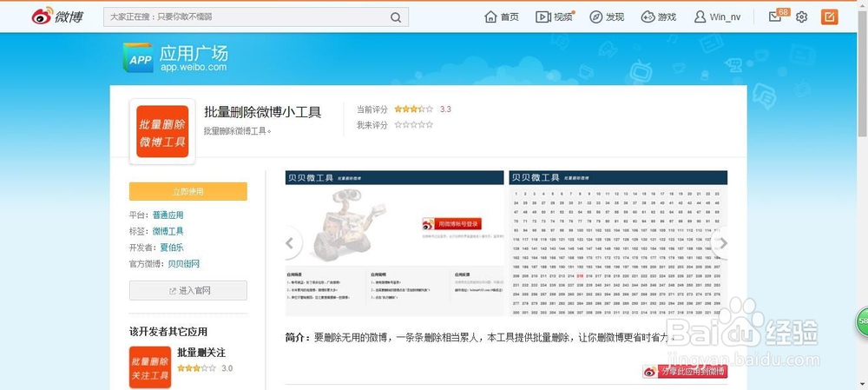The image size is (868, 390).
Task: Rate app using 我来评分 stars
Action: [413, 125]
